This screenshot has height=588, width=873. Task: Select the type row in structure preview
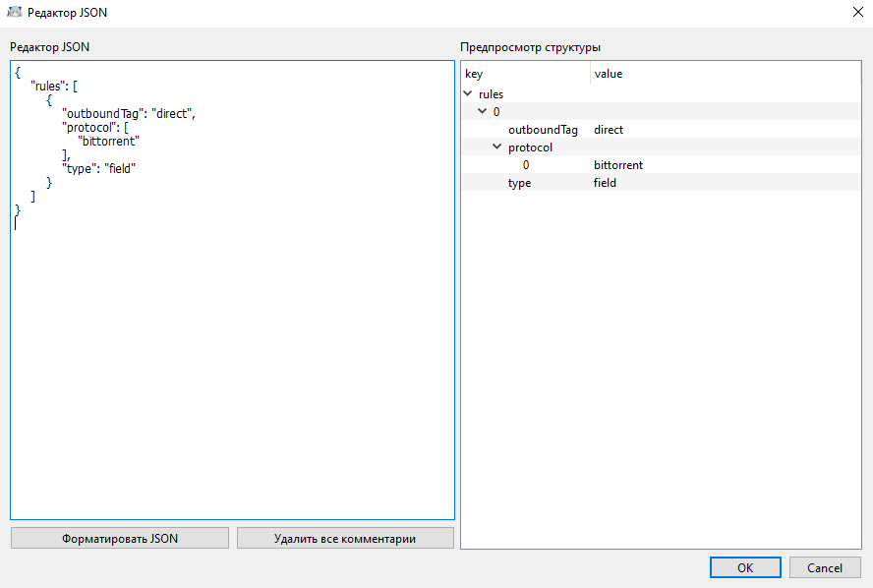[661, 183]
